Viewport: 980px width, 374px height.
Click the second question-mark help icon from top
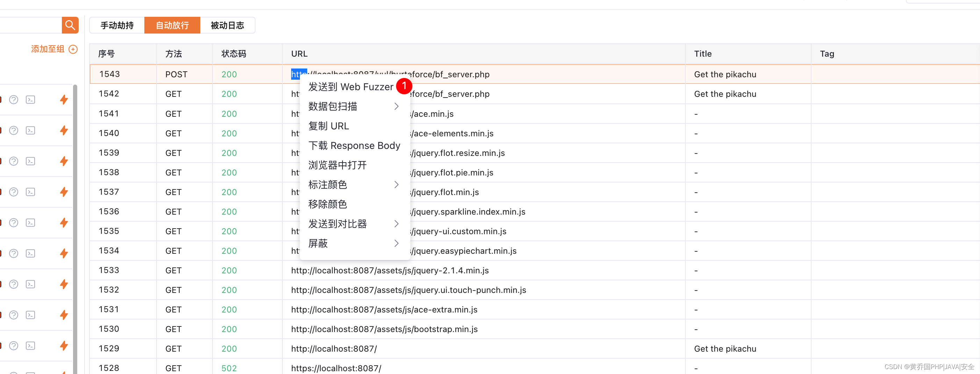pos(14,130)
